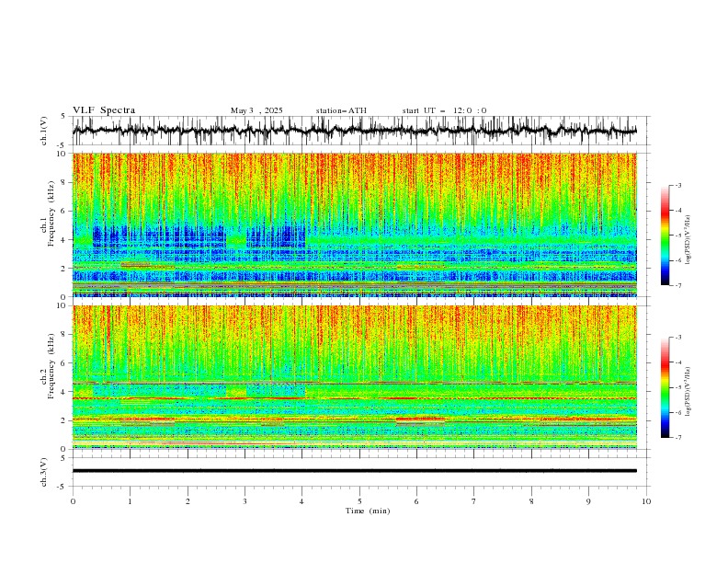The height and width of the screenshot is (563, 728).
Task: Click the '7' minute tick label
Action: pos(474,501)
